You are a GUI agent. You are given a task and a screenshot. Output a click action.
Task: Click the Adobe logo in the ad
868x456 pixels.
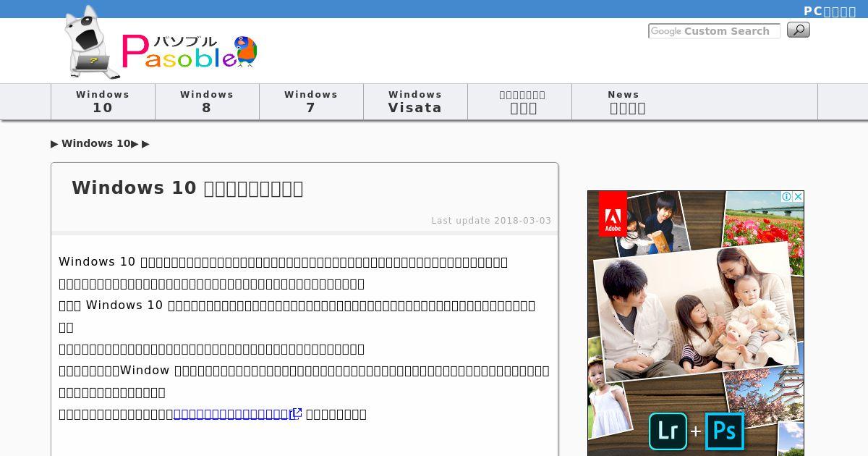click(x=613, y=214)
